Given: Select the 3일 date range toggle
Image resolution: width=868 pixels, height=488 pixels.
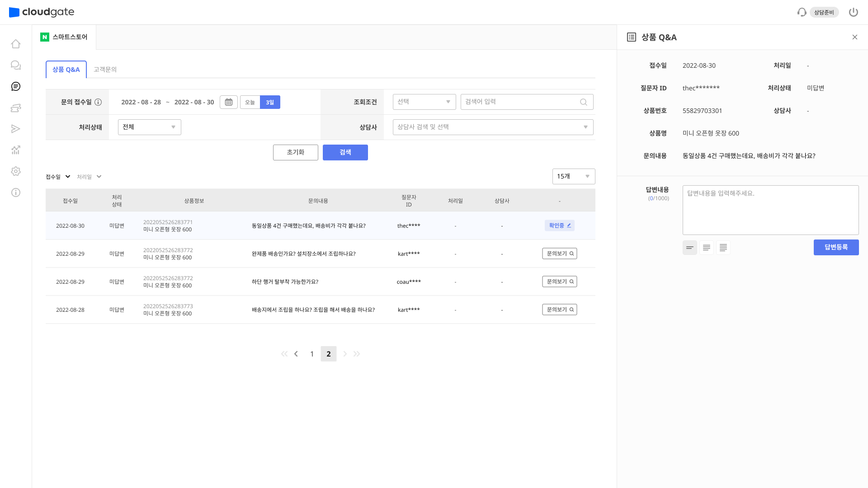Looking at the screenshot, I should (270, 102).
